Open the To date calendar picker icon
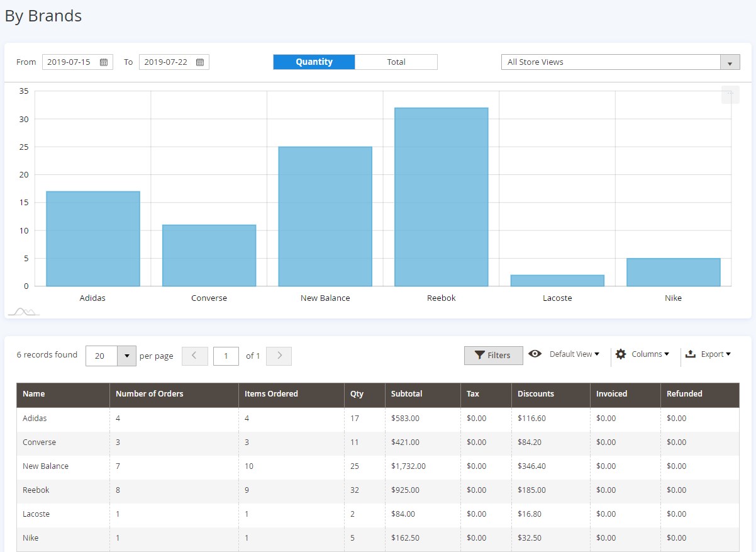The image size is (756, 552). pos(200,62)
